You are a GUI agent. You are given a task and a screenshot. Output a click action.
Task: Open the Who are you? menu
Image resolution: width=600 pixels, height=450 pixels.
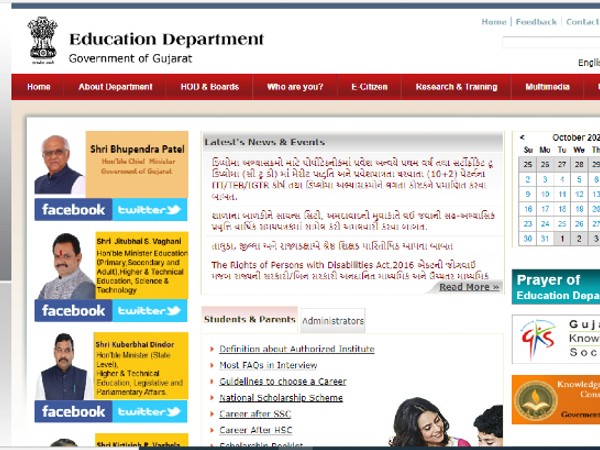(295, 87)
